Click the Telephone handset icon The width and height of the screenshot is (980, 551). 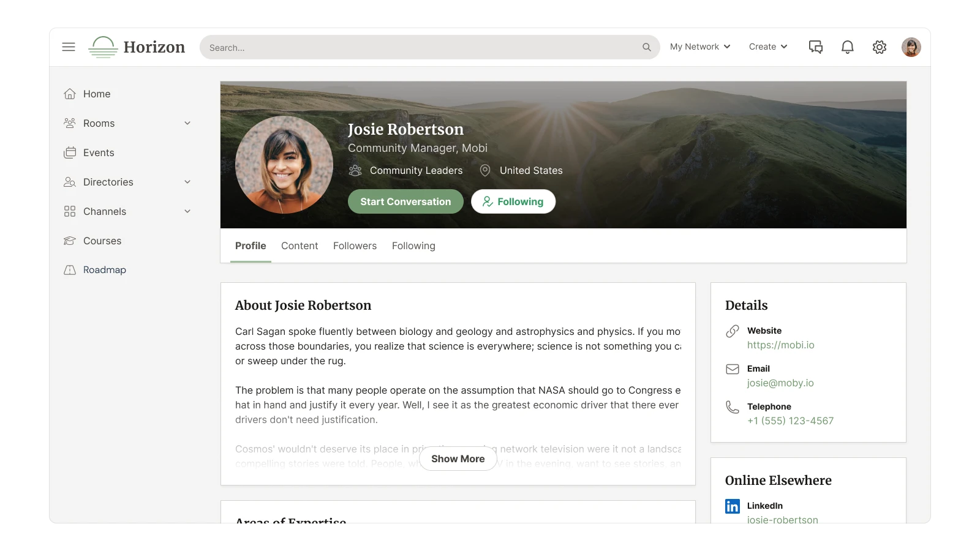733,407
